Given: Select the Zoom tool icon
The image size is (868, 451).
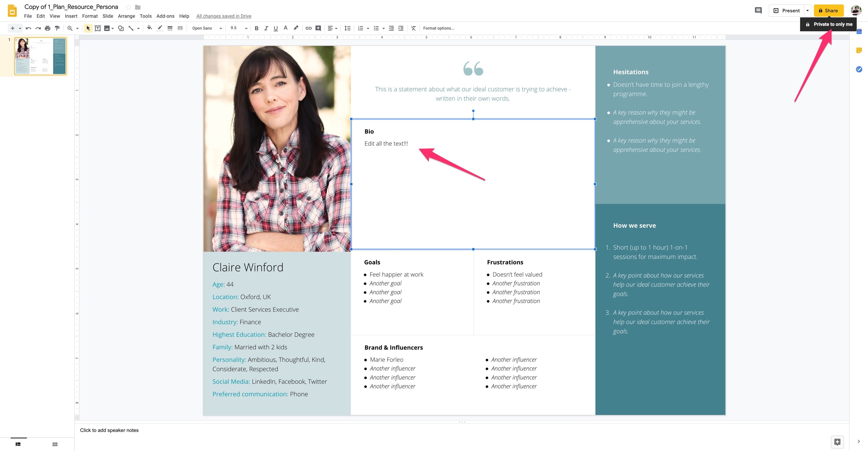Looking at the screenshot, I should [70, 27].
